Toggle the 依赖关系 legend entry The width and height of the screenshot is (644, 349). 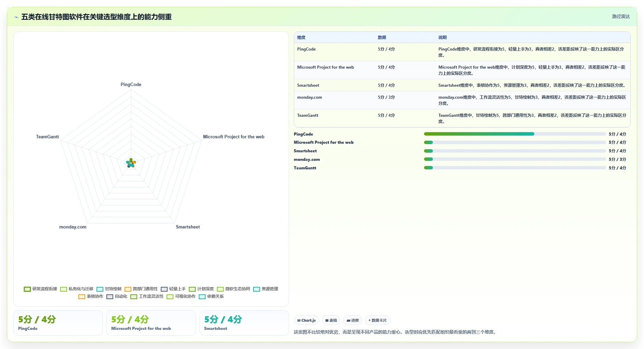coord(211,296)
